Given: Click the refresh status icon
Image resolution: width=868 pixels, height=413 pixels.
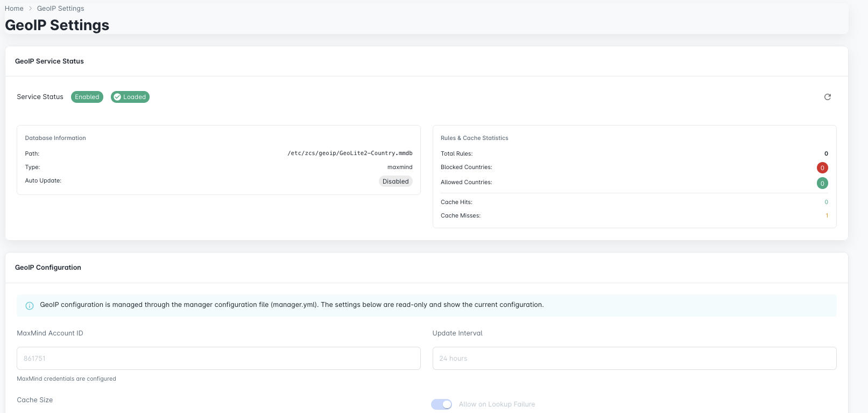Looking at the screenshot, I should (x=827, y=97).
